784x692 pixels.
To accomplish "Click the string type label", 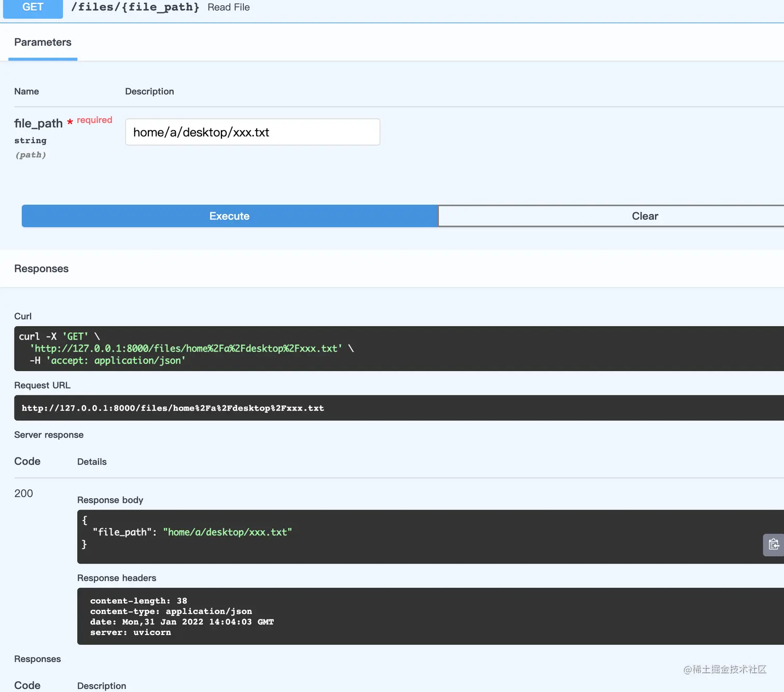I will [x=30, y=140].
